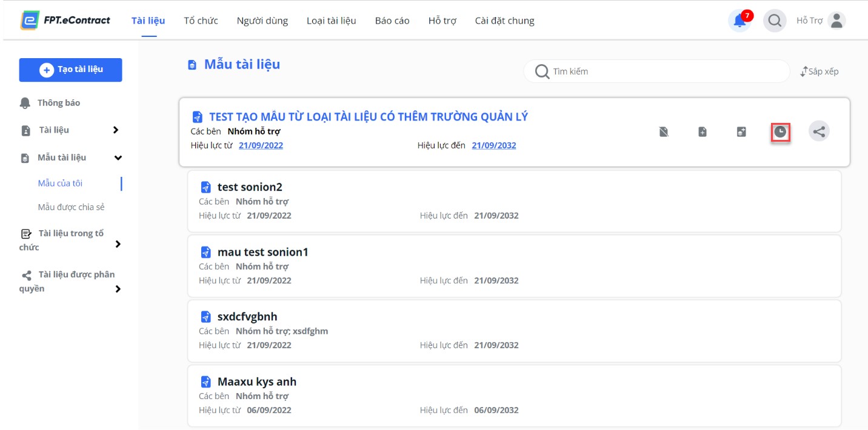Screen dimensions: 868x430
Task: Expand the Tài liệu trong tổ chức chevron
Action: click(118, 244)
